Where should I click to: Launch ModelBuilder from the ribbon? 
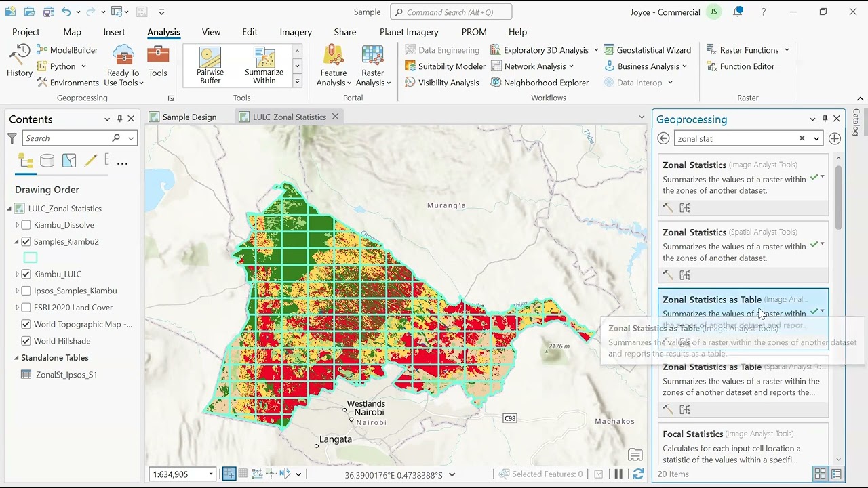tap(67, 50)
